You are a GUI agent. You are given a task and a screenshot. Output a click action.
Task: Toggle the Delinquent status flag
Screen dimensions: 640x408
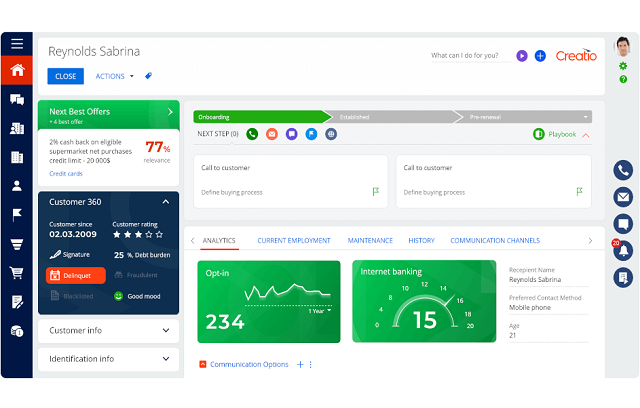(76, 275)
